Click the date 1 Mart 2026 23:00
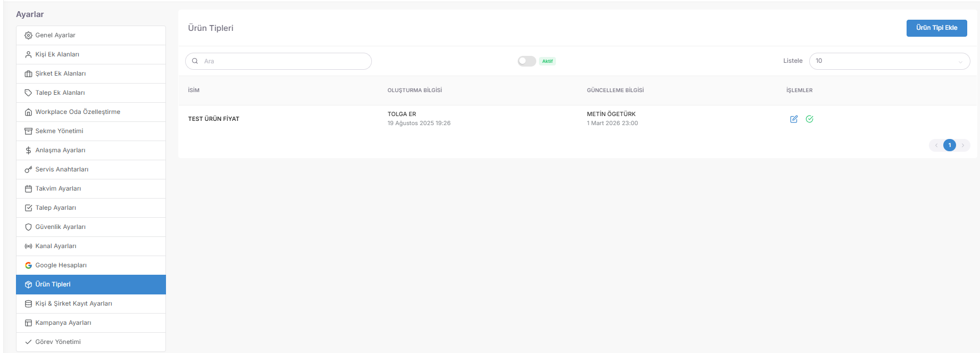Image resolution: width=980 pixels, height=353 pixels. [612, 123]
